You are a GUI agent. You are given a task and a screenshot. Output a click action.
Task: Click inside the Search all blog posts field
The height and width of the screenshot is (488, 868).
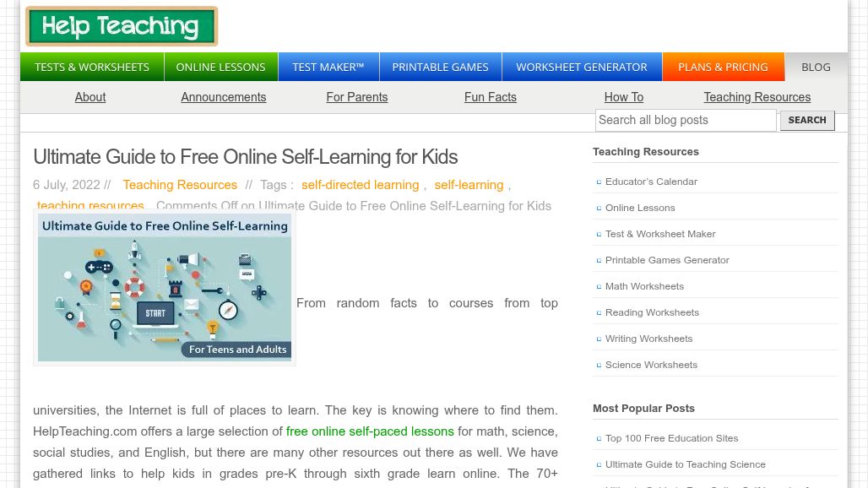[686, 120]
